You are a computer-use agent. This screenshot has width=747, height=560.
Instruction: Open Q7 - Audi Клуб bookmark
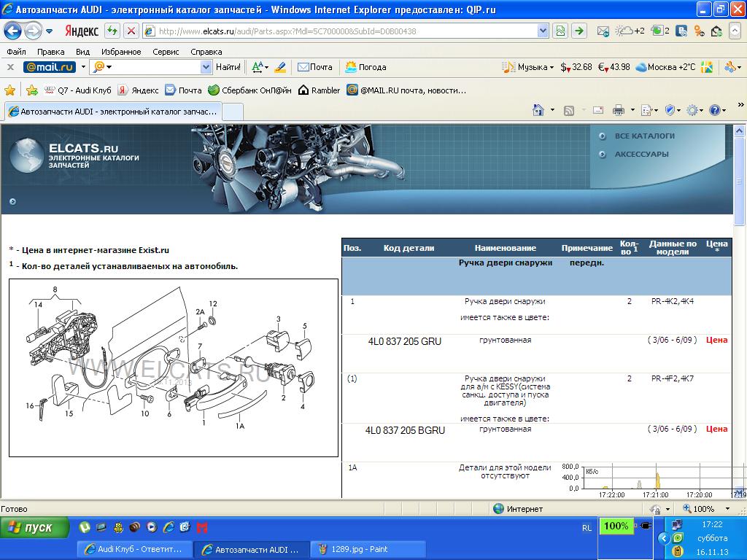point(77,90)
